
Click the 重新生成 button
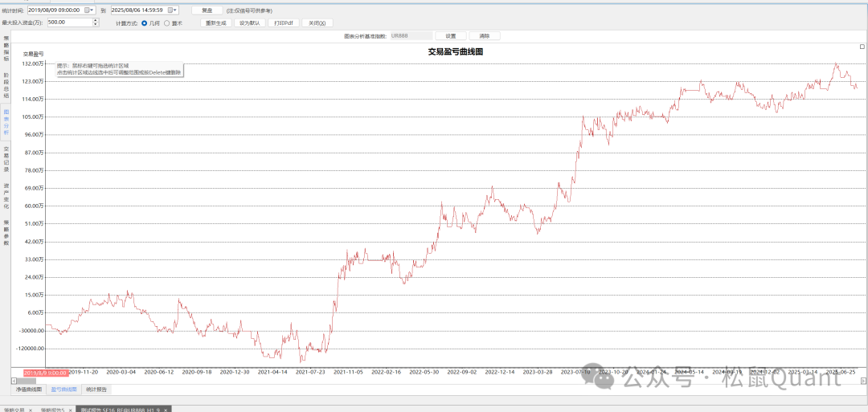tap(216, 23)
